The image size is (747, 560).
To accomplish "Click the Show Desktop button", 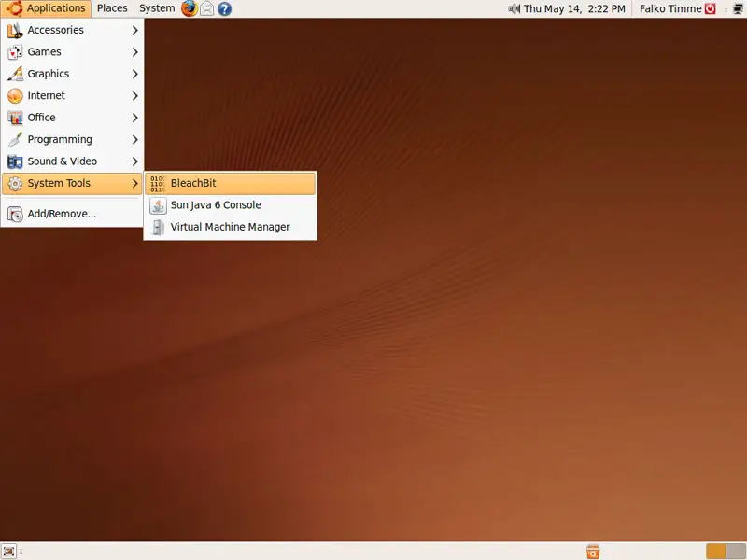I will (8, 551).
